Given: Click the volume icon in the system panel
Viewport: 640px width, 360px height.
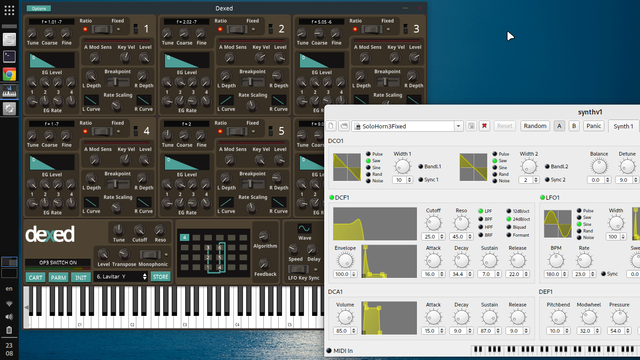Looking at the screenshot, I should click(x=9, y=317).
